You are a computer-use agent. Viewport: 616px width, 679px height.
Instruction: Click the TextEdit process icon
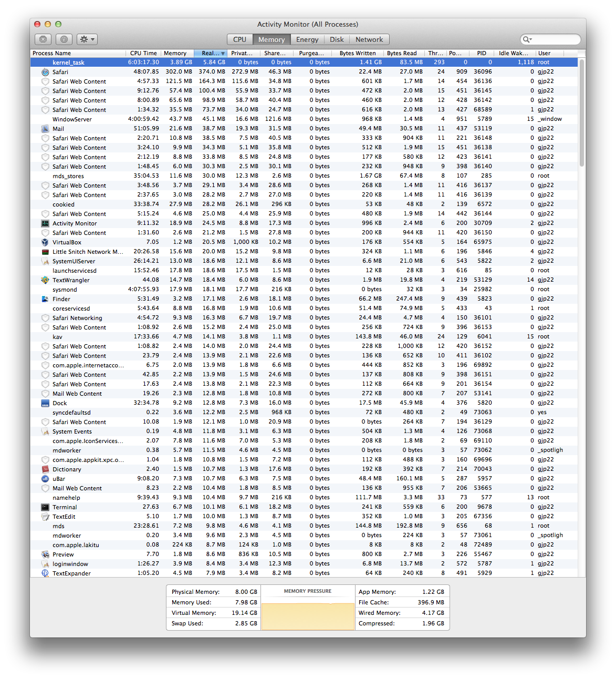(x=45, y=517)
